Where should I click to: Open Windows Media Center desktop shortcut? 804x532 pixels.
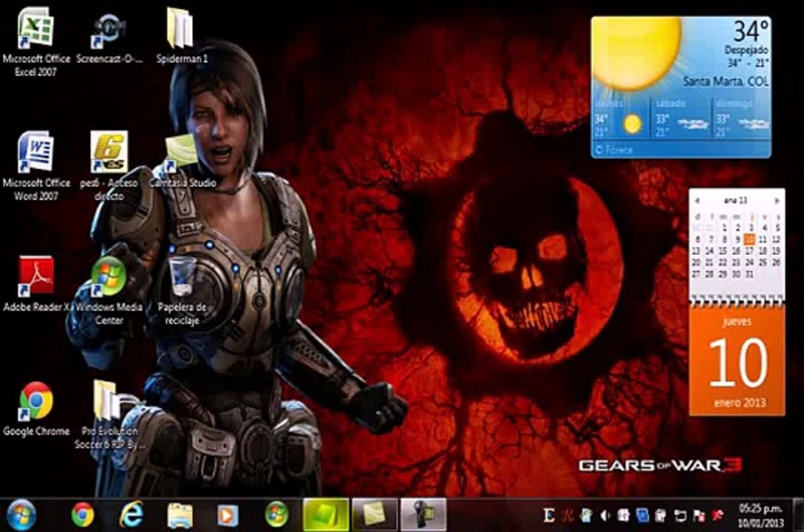pyautogui.click(x=109, y=290)
